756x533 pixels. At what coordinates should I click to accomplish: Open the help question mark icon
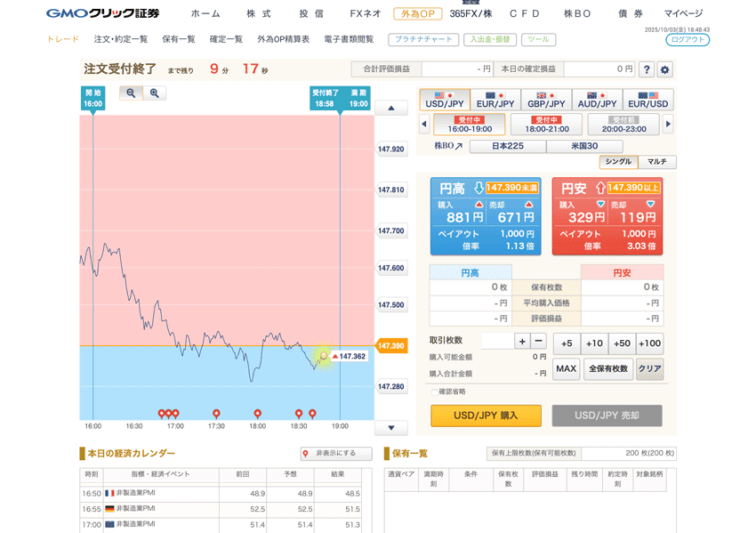pyautogui.click(x=646, y=69)
